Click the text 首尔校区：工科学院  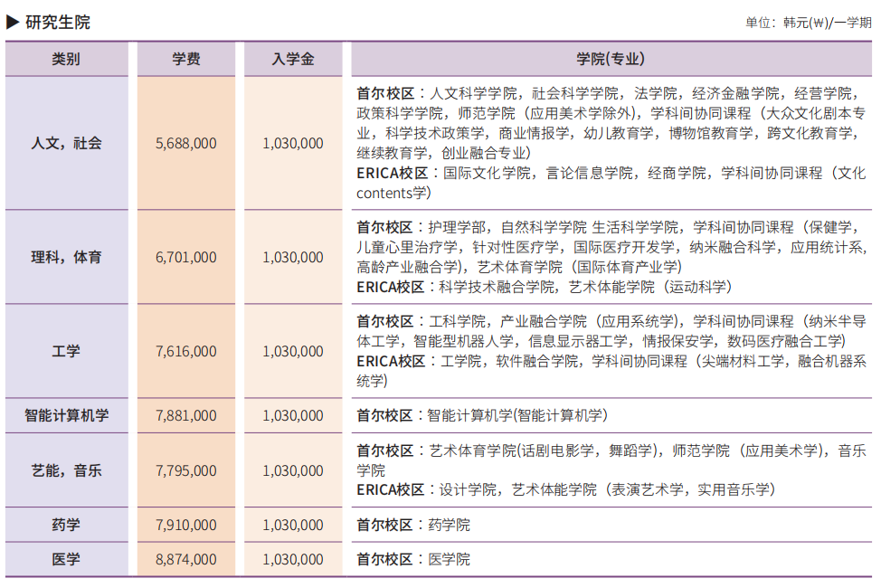click(422, 321)
